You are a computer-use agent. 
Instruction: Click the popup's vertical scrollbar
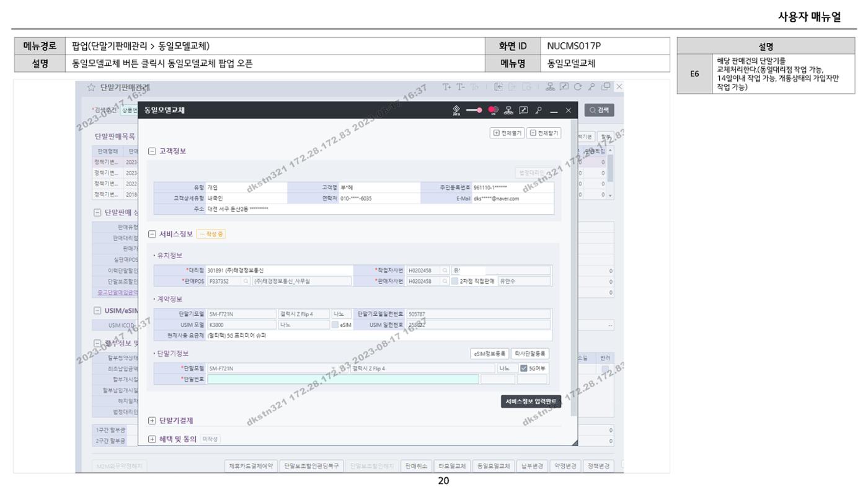(x=573, y=267)
